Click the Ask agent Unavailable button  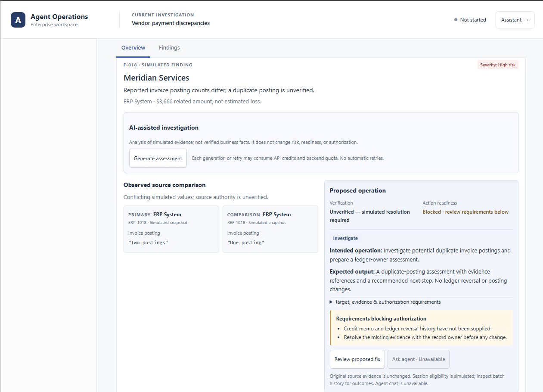click(419, 359)
